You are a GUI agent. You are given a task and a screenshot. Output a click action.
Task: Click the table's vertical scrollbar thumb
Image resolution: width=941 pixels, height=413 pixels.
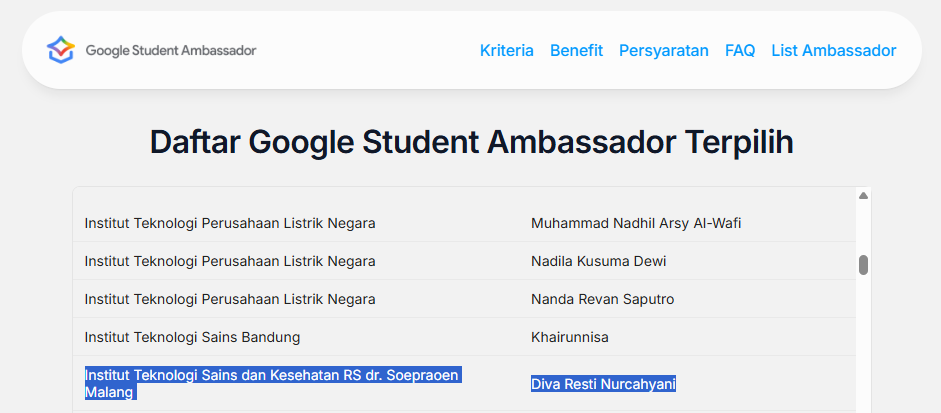(x=863, y=265)
